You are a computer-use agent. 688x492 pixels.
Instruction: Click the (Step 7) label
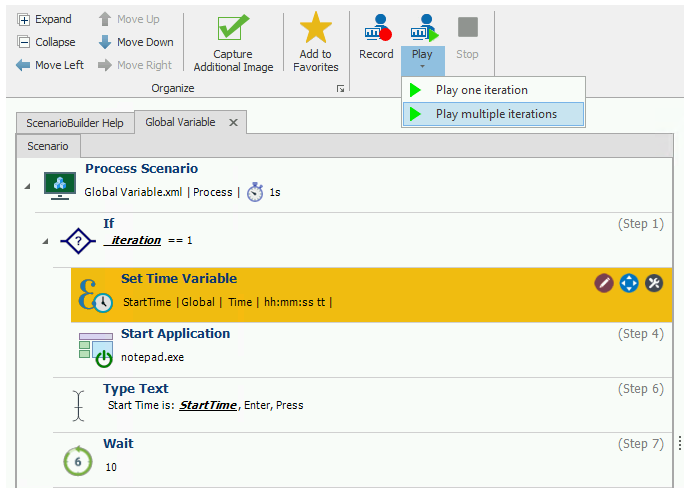[x=641, y=444]
